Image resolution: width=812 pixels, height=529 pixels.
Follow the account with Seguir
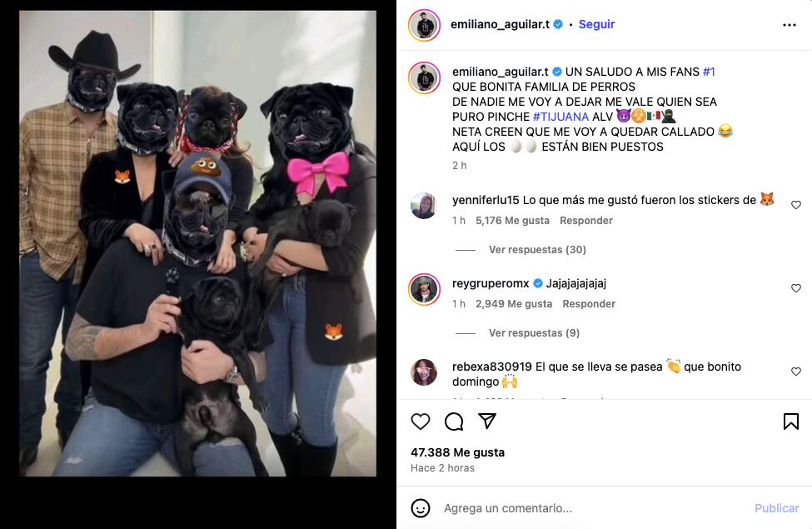596,24
